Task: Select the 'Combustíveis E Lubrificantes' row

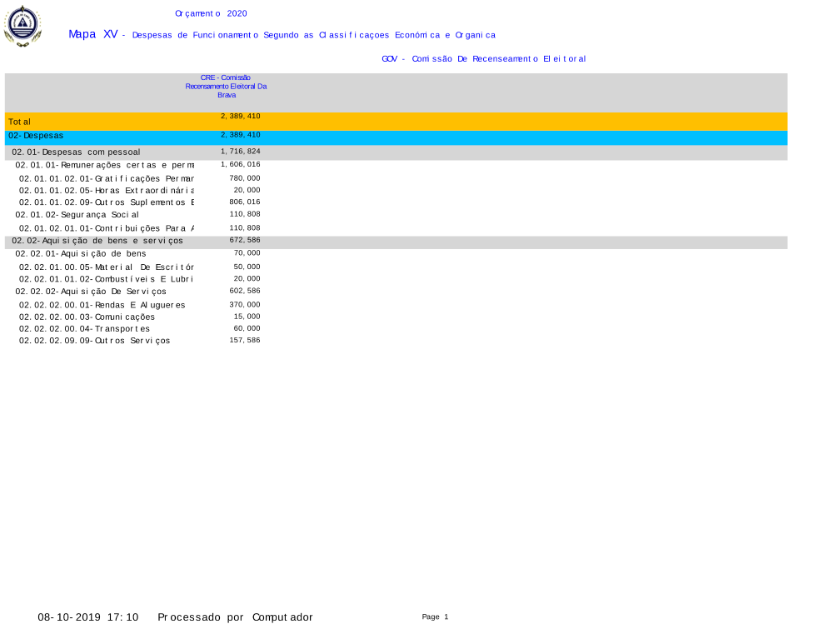Action: (106, 279)
